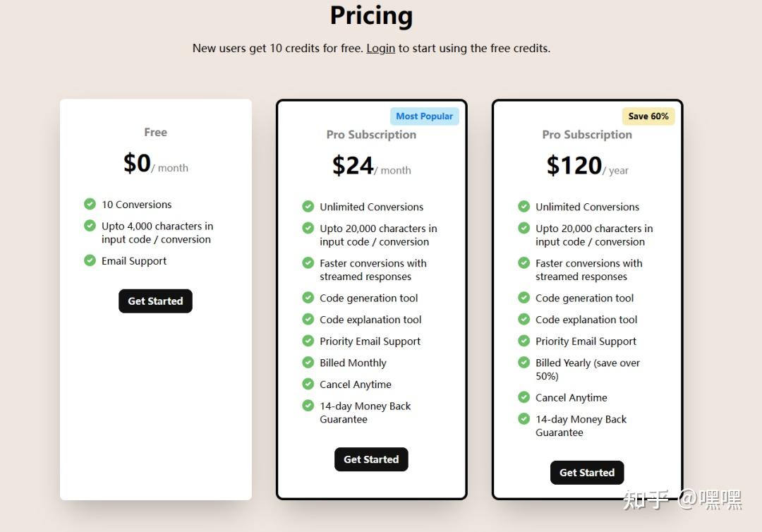This screenshot has height=532, width=762.
Task: Click the $120 price text
Action: pos(574,166)
